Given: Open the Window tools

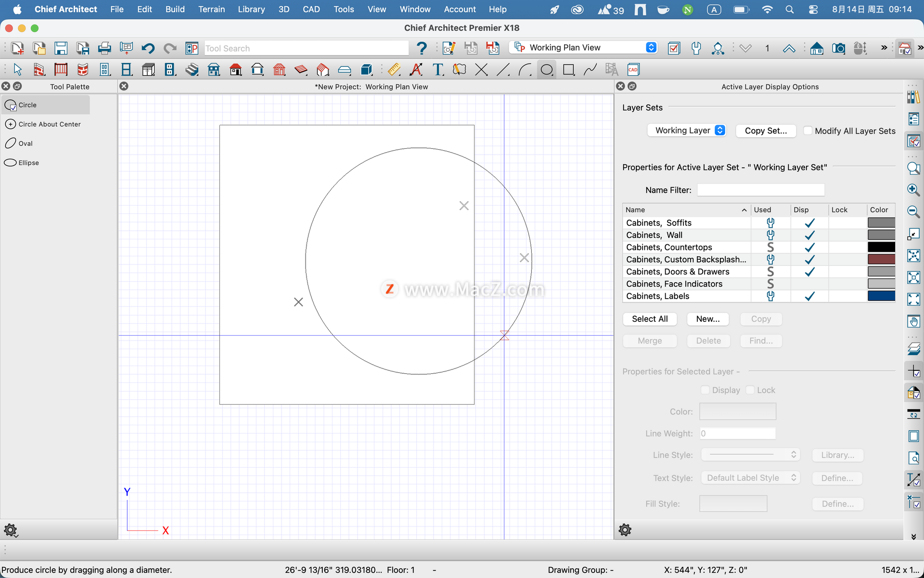Looking at the screenshot, I should (126, 70).
